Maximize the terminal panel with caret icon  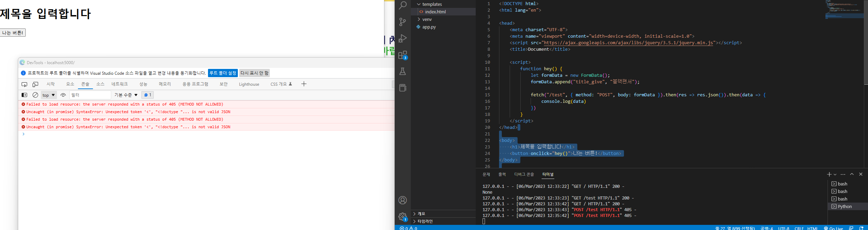(852, 174)
